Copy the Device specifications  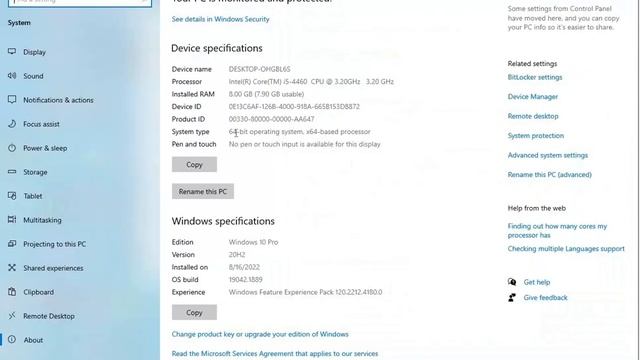(x=194, y=164)
